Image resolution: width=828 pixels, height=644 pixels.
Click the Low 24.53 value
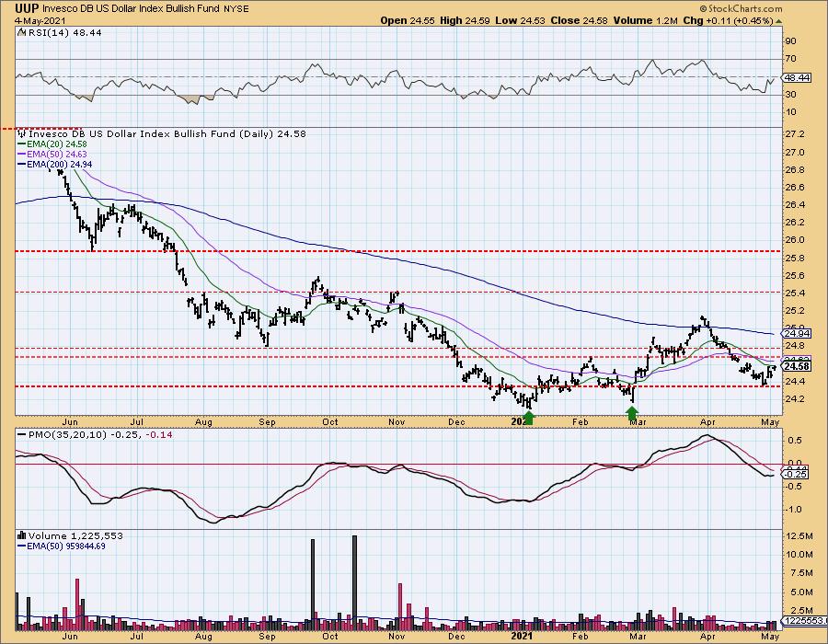[520, 20]
